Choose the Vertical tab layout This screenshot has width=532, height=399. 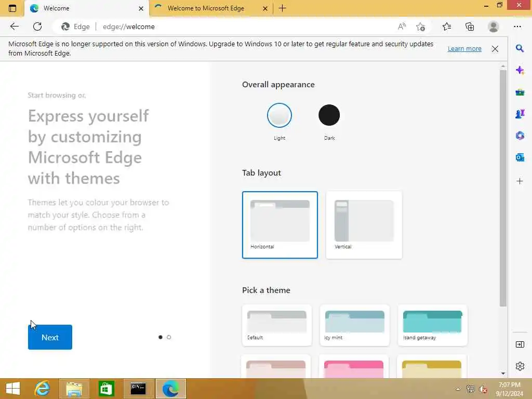tap(364, 225)
